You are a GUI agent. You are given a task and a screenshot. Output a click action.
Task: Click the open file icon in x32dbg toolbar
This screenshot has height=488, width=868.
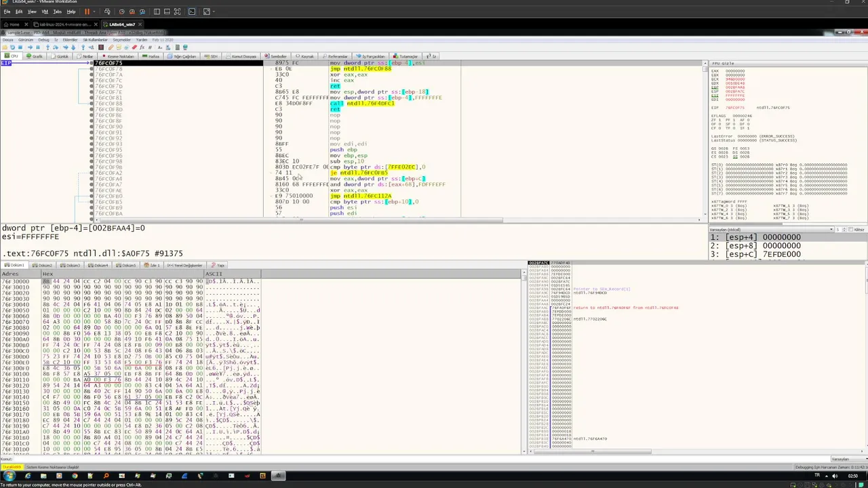click(x=5, y=47)
